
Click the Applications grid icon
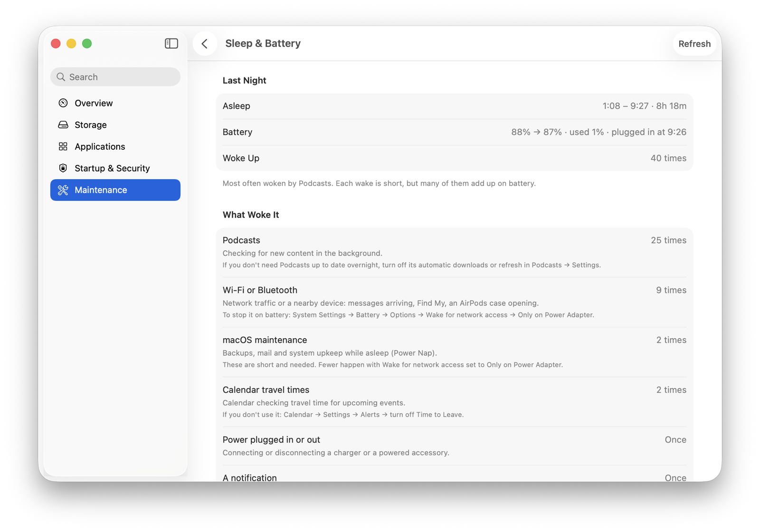point(63,146)
